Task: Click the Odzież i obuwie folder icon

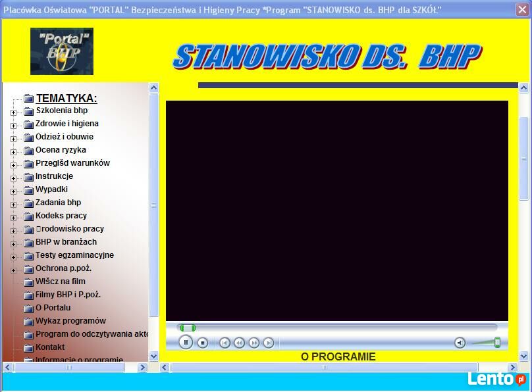Action: (28, 137)
